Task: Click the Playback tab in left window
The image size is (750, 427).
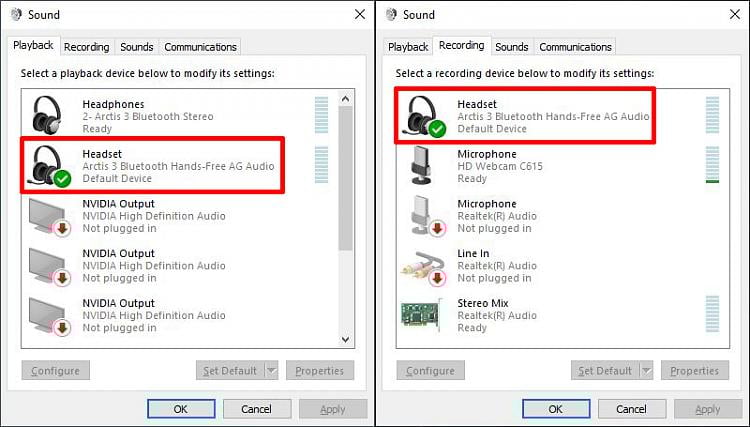Action: [33, 45]
